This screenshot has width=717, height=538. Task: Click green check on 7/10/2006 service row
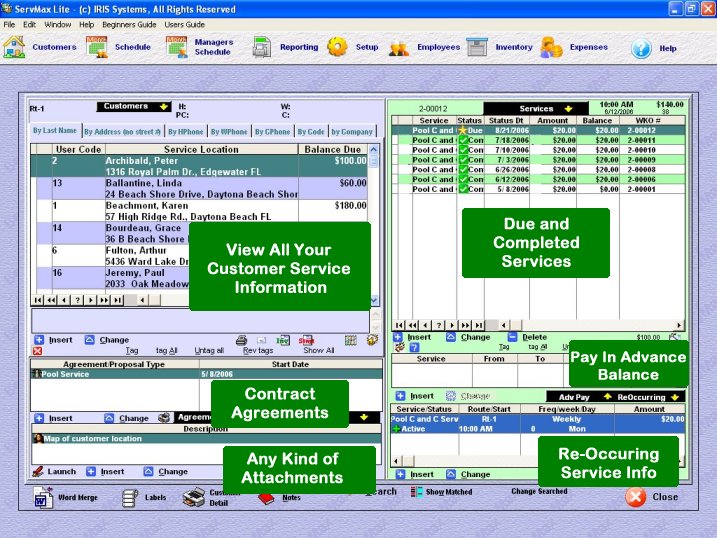tap(463, 150)
